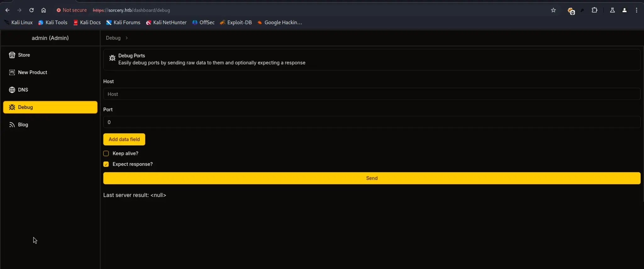Go to browser home page icon

(x=44, y=10)
